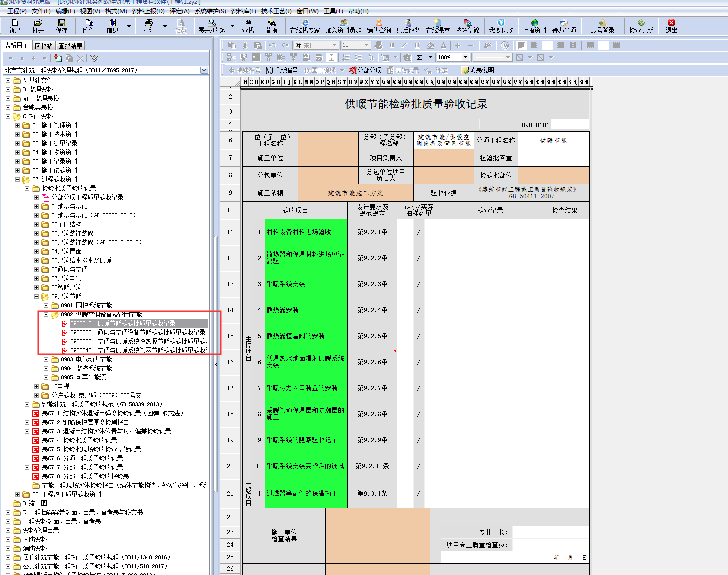This screenshot has width=728, height=575.
Task: Click the panel splitter collapse arrow
Action: pyautogui.click(x=216, y=364)
